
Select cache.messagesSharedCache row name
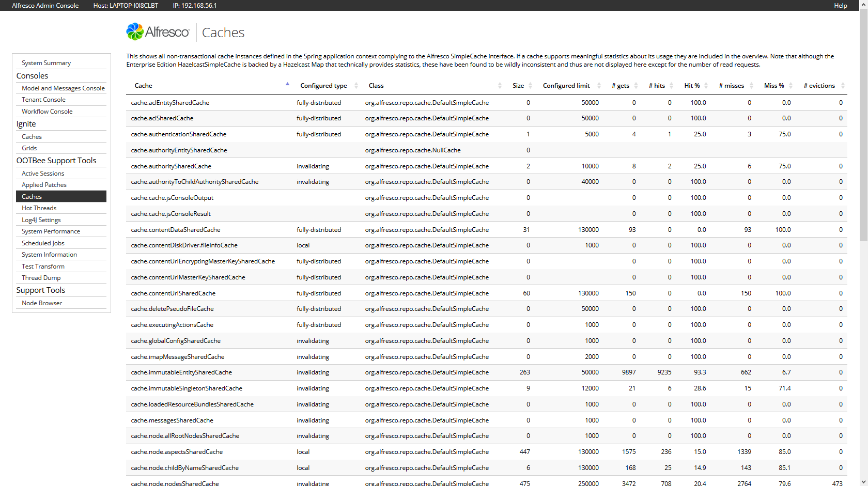click(x=172, y=420)
